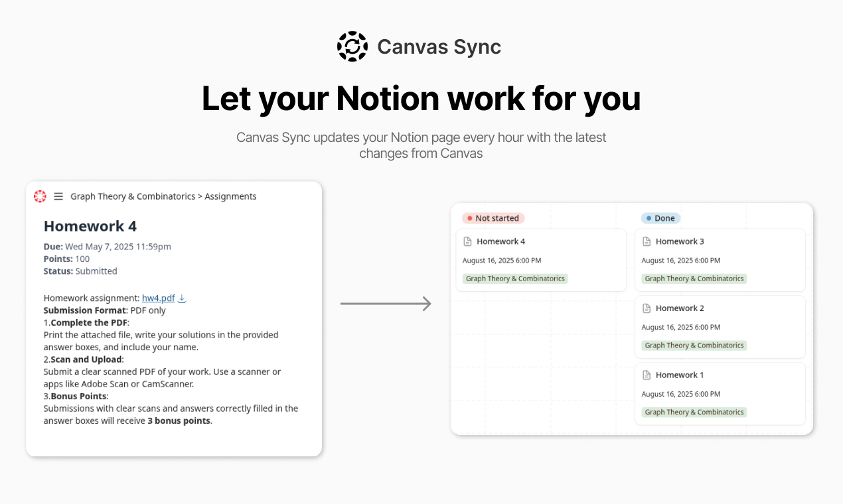Click the course tag on Homework 4 card
843x504 pixels.
(515, 279)
